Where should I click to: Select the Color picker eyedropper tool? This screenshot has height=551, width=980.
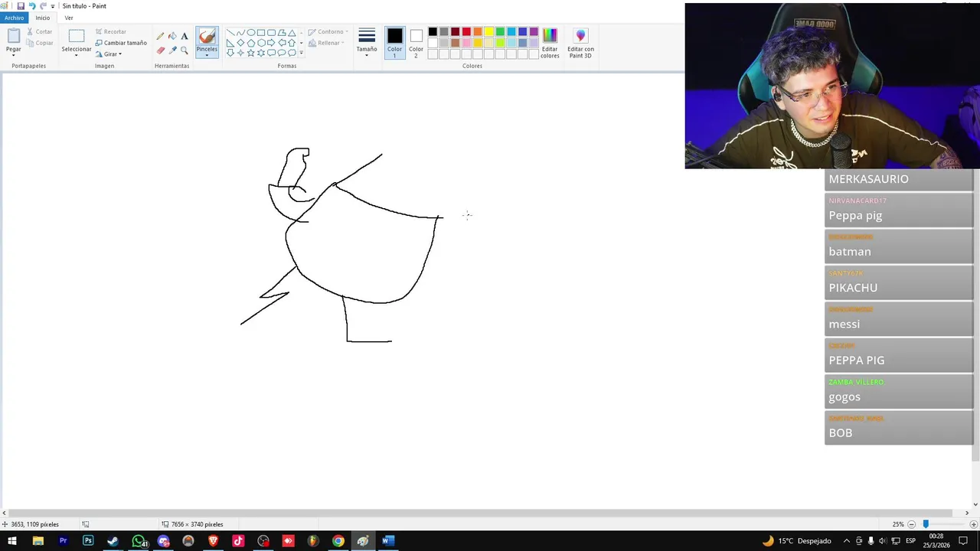[172, 51]
